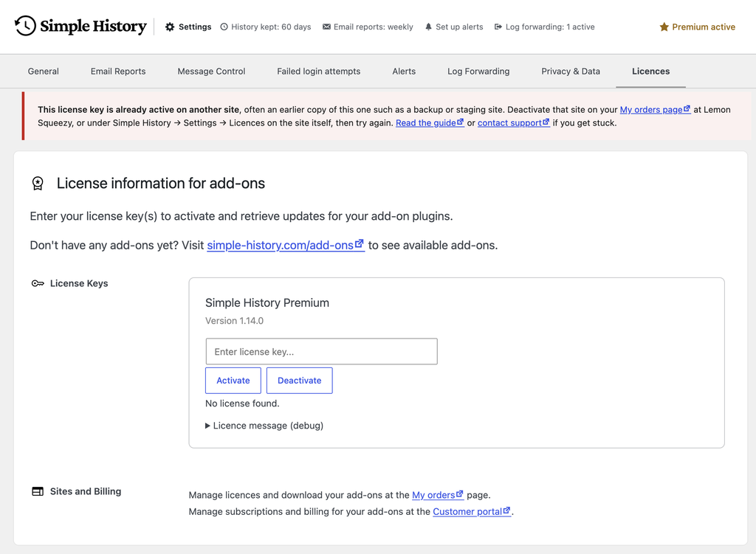Select the Licences tab
This screenshot has height=554, width=756.
click(651, 72)
